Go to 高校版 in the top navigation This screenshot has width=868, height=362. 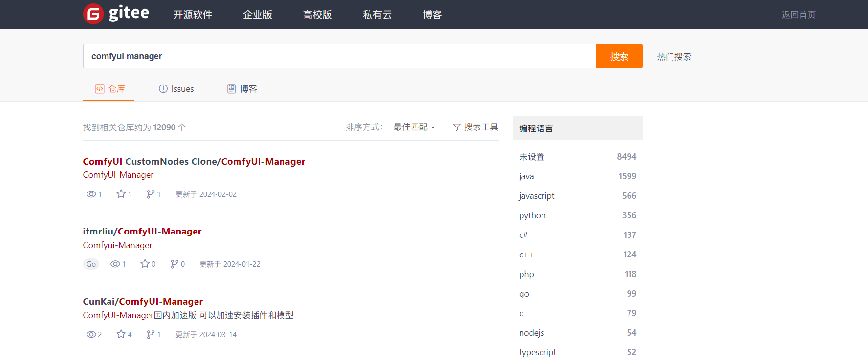(317, 15)
